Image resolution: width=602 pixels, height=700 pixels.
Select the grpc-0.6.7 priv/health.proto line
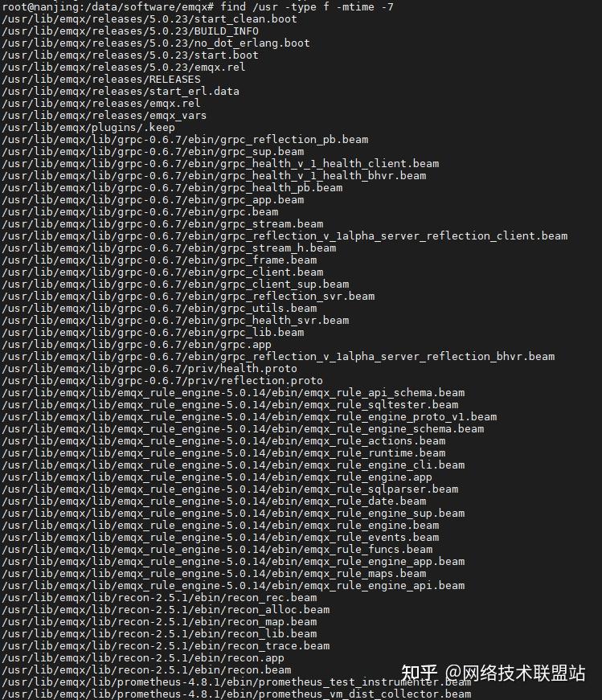(149, 368)
